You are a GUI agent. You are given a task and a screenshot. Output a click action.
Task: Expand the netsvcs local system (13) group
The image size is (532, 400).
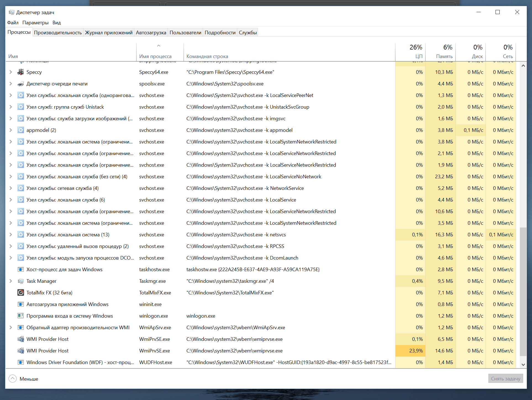[11, 235]
